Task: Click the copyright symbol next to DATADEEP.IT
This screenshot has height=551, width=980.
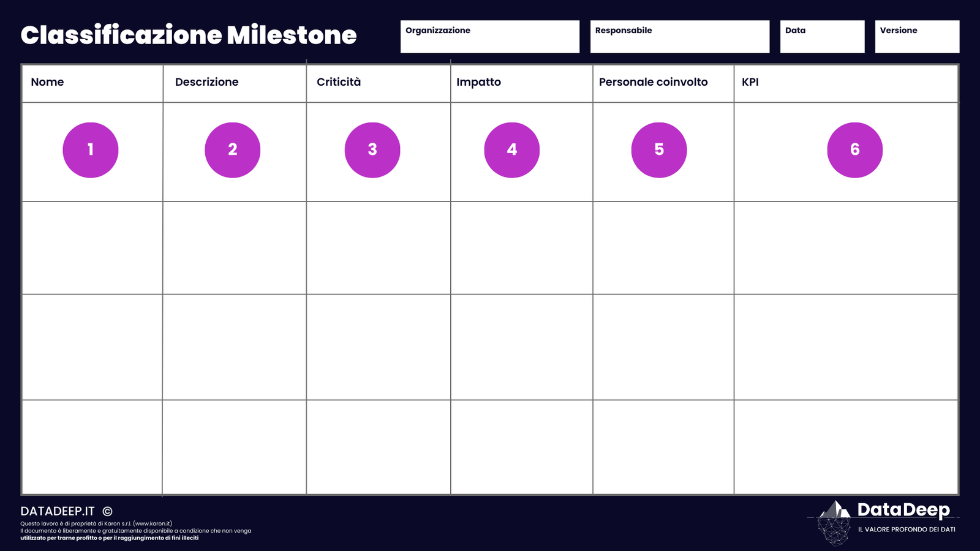Action: click(107, 511)
